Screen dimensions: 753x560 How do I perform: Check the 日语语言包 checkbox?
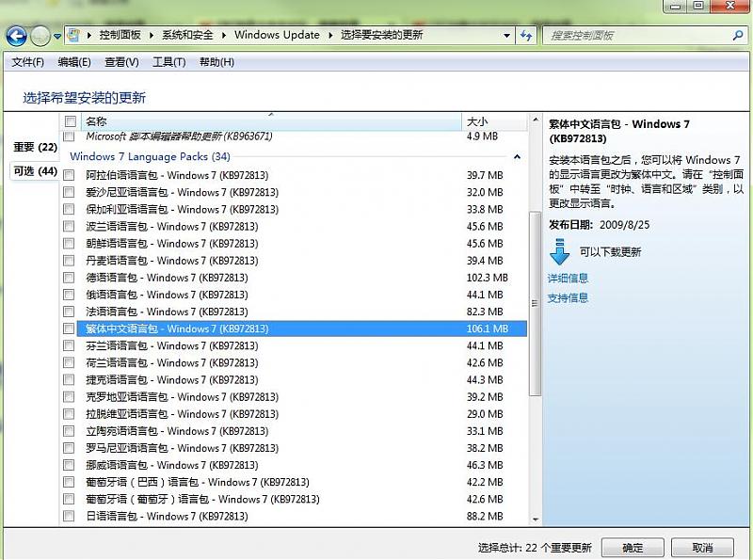69,517
